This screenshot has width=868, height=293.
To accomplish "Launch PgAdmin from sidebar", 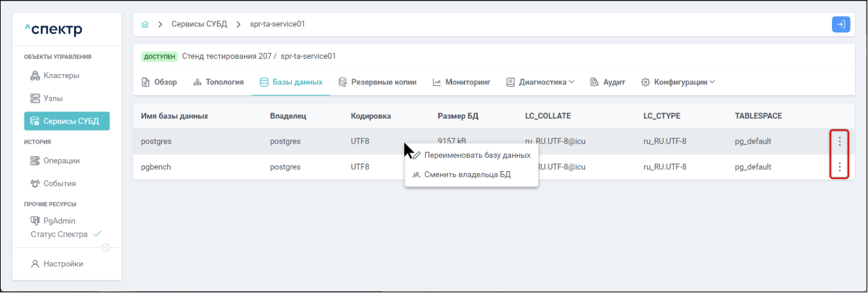I will pos(59,221).
